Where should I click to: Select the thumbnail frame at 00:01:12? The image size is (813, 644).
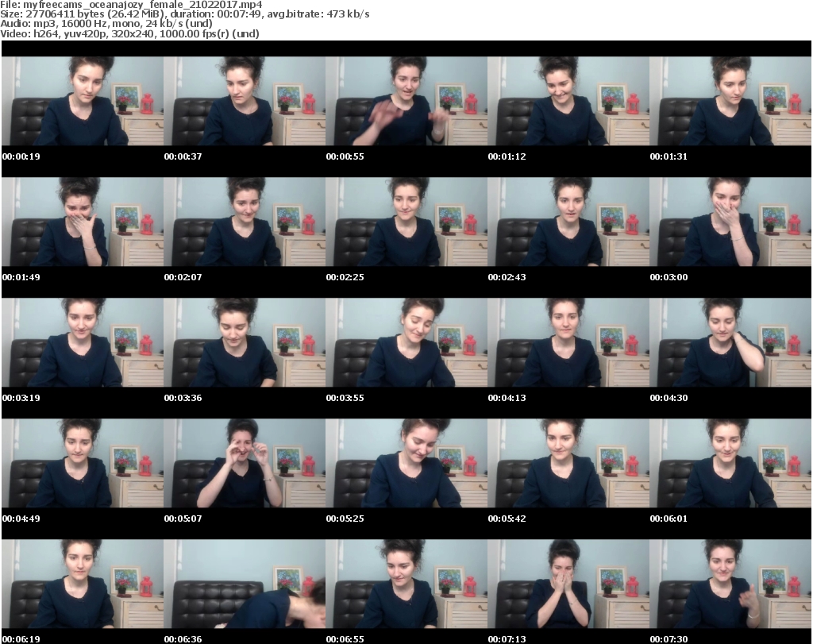click(x=568, y=101)
